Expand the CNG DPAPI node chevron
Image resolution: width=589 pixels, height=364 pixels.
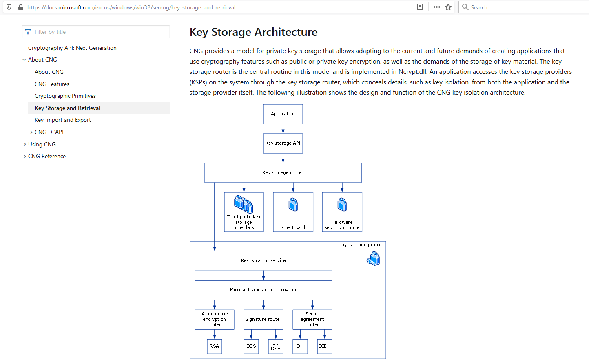31,132
